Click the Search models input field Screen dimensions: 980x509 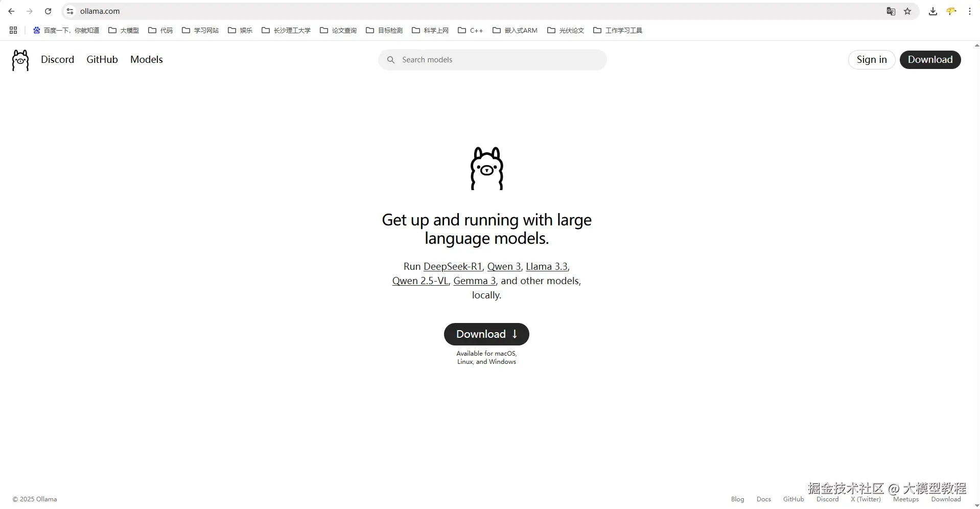493,60
